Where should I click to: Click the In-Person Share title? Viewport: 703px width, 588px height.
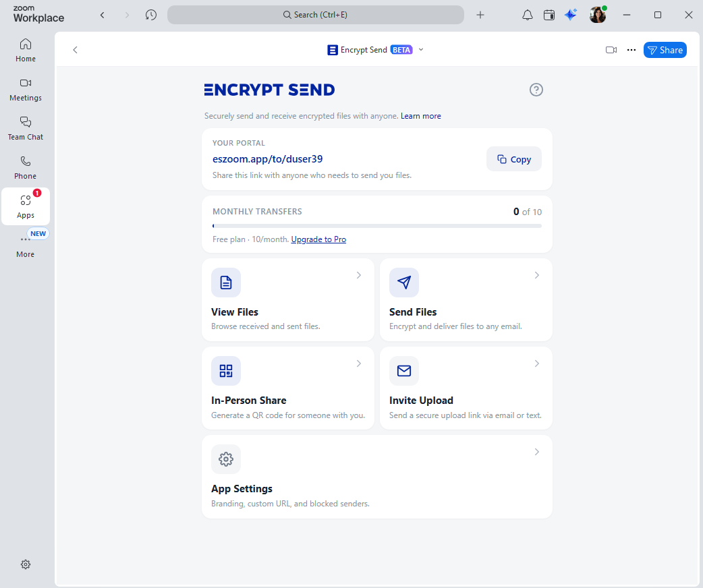[x=249, y=401]
